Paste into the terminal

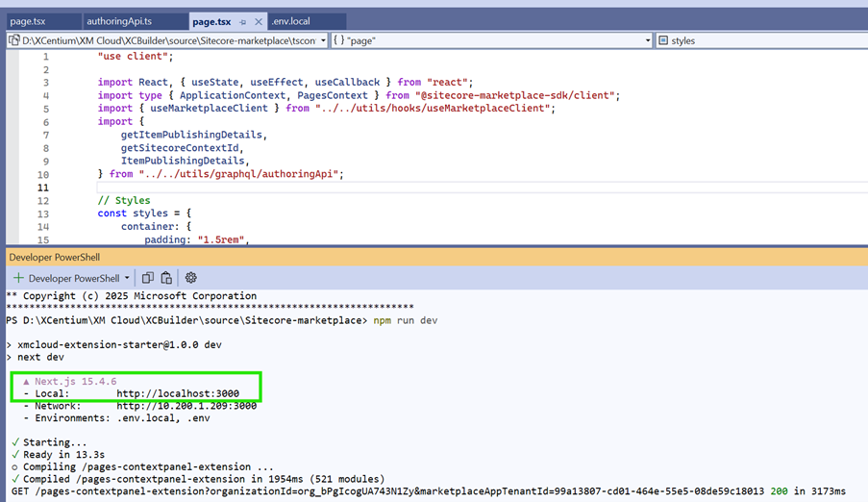(166, 278)
